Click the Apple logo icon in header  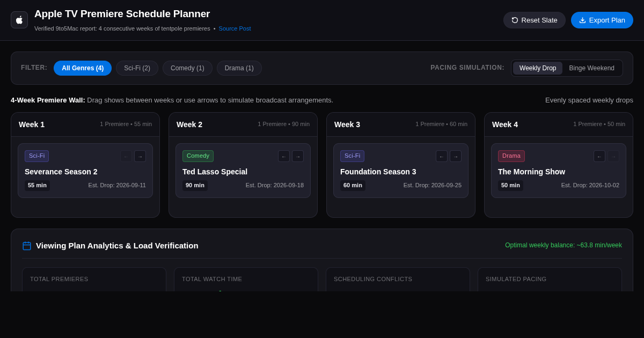tap(19, 20)
